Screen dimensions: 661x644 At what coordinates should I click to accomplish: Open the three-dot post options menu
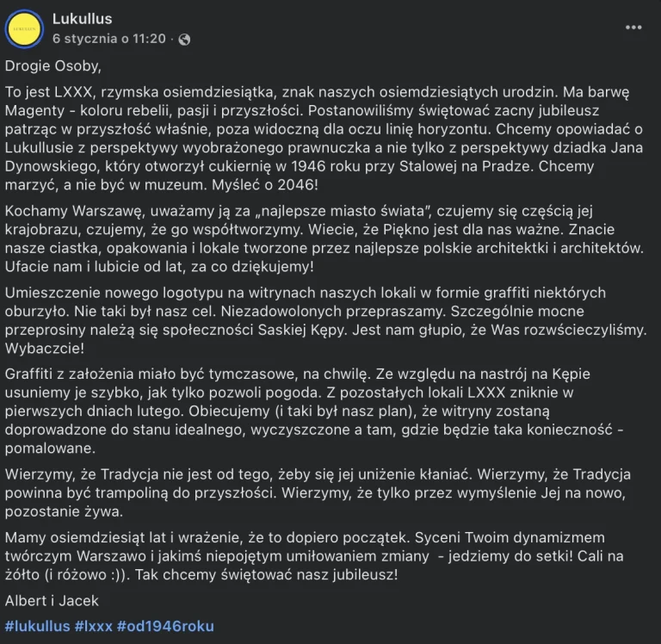click(633, 28)
